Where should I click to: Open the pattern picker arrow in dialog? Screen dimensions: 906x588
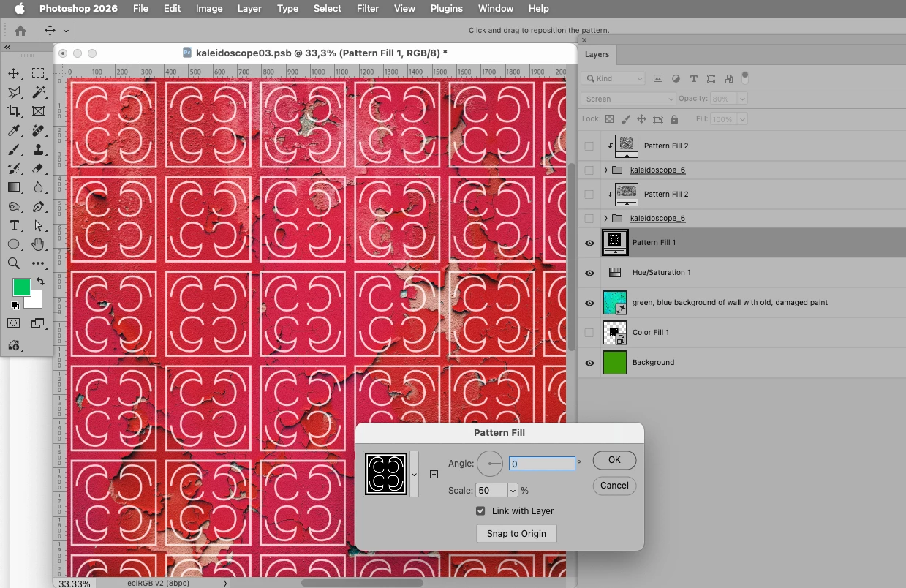click(x=415, y=474)
